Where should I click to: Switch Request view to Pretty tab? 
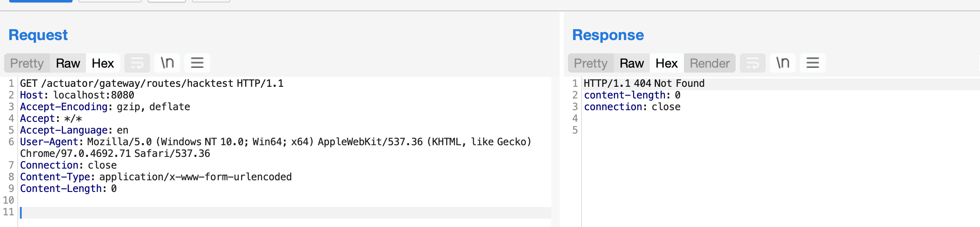click(27, 63)
